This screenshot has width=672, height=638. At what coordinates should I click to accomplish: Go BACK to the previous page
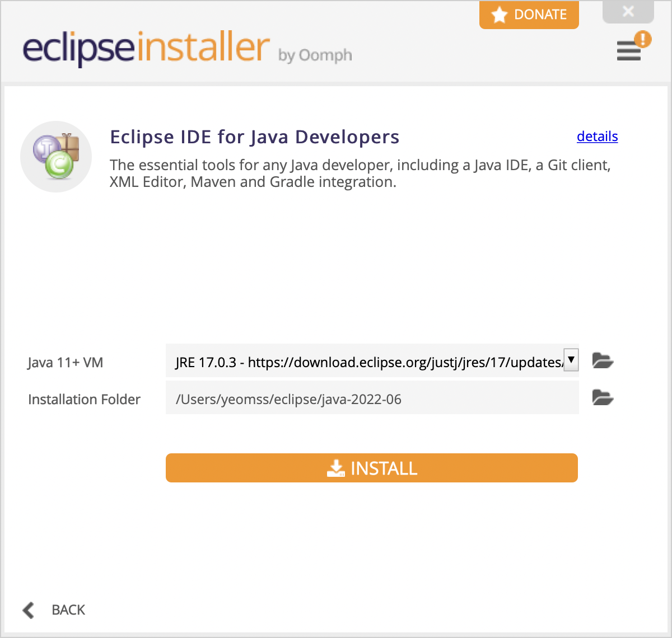click(x=54, y=610)
